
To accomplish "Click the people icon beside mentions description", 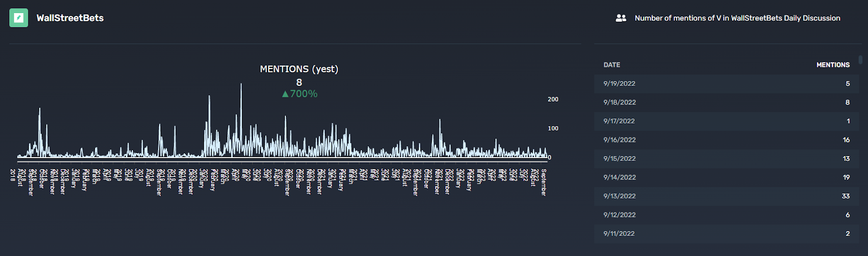I will [621, 18].
